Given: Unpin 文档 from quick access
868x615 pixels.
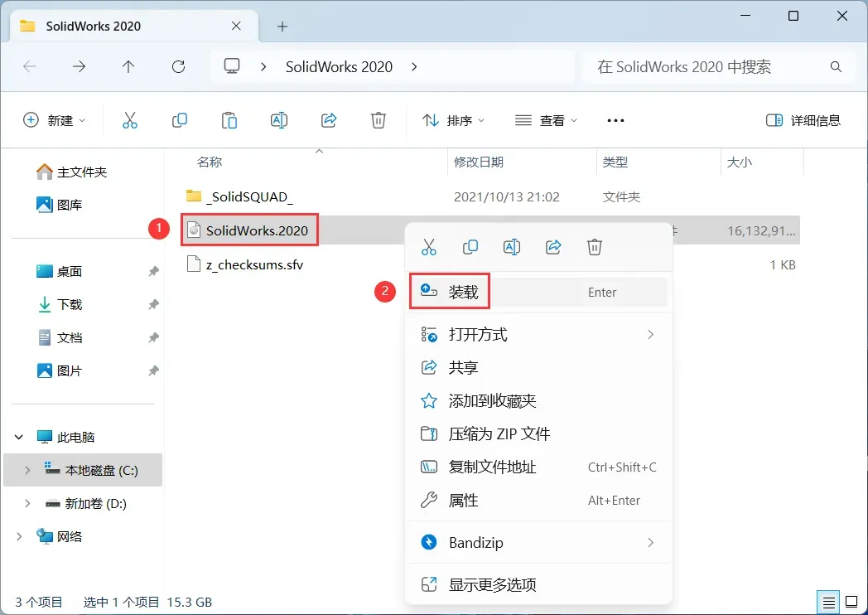Looking at the screenshot, I should (x=153, y=337).
